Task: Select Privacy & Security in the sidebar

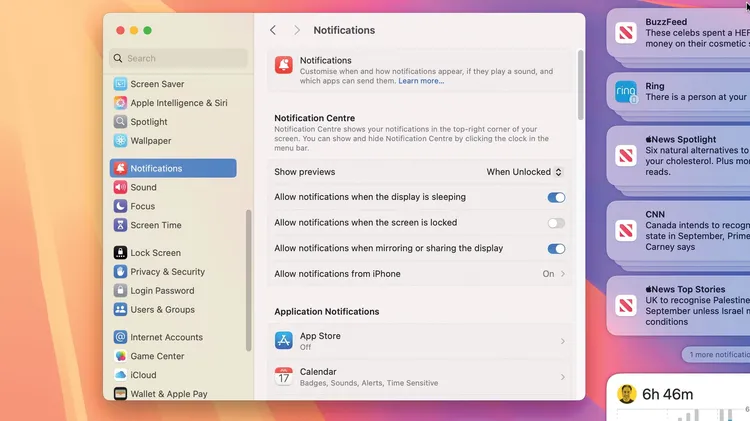Action: pos(173,272)
